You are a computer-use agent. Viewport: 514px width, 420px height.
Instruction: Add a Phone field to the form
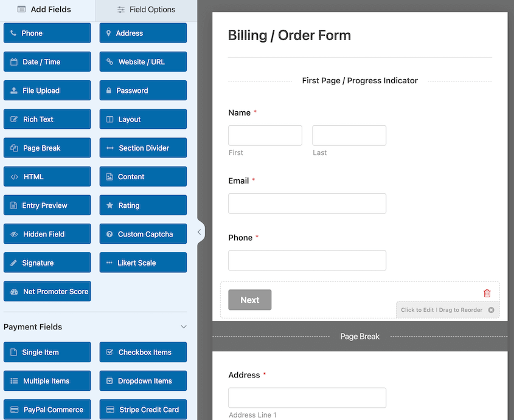coord(47,33)
